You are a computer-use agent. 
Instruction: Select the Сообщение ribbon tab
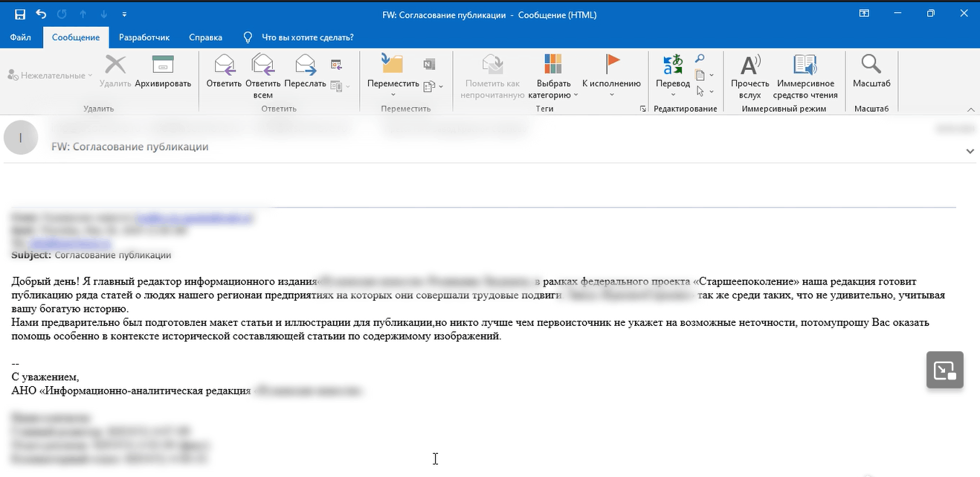point(76,37)
